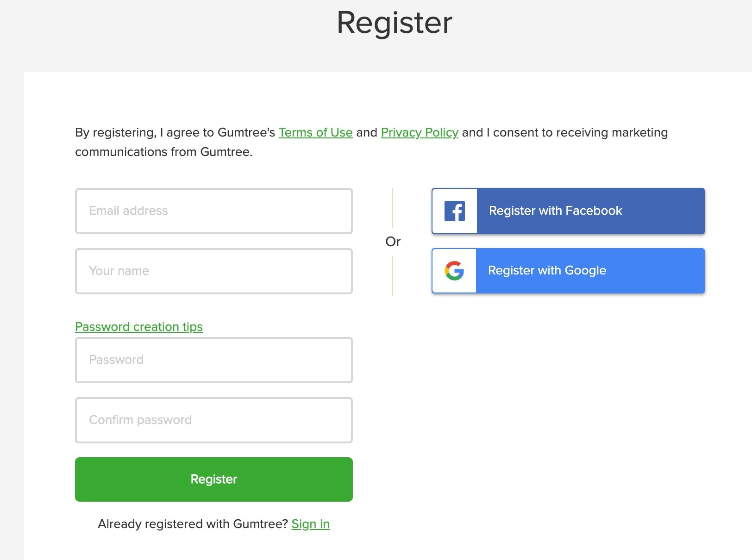Submit with the green Register button
The width and height of the screenshot is (752, 560).
coord(213,479)
